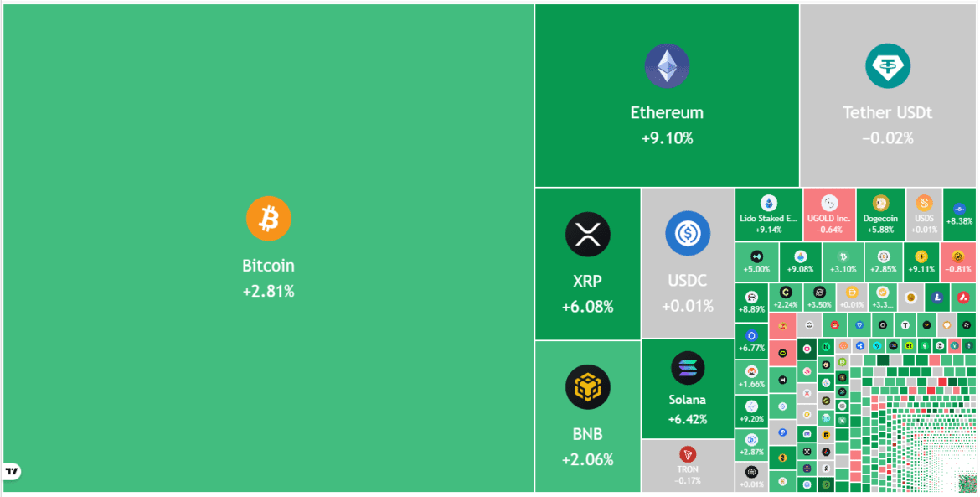The height and width of the screenshot is (497, 980).
Task: Click the XRP logo icon
Action: click(587, 233)
